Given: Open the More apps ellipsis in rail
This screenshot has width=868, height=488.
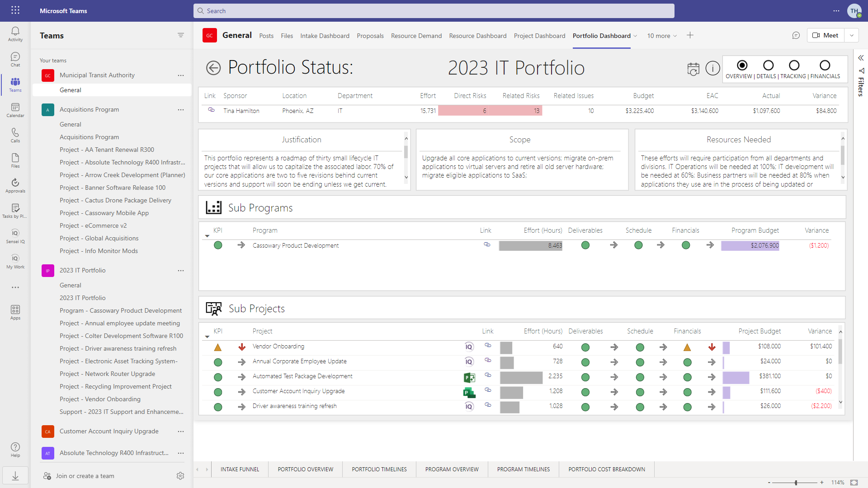Looking at the screenshot, I should [15, 287].
